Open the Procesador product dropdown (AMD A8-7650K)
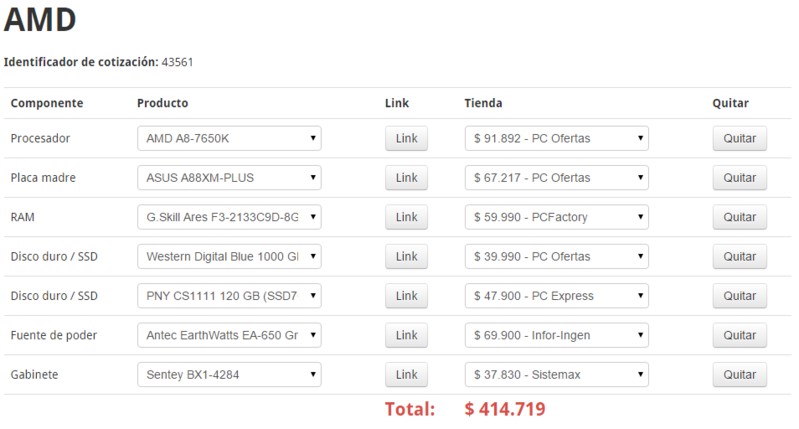The width and height of the screenshot is (799, 429). 229,138
